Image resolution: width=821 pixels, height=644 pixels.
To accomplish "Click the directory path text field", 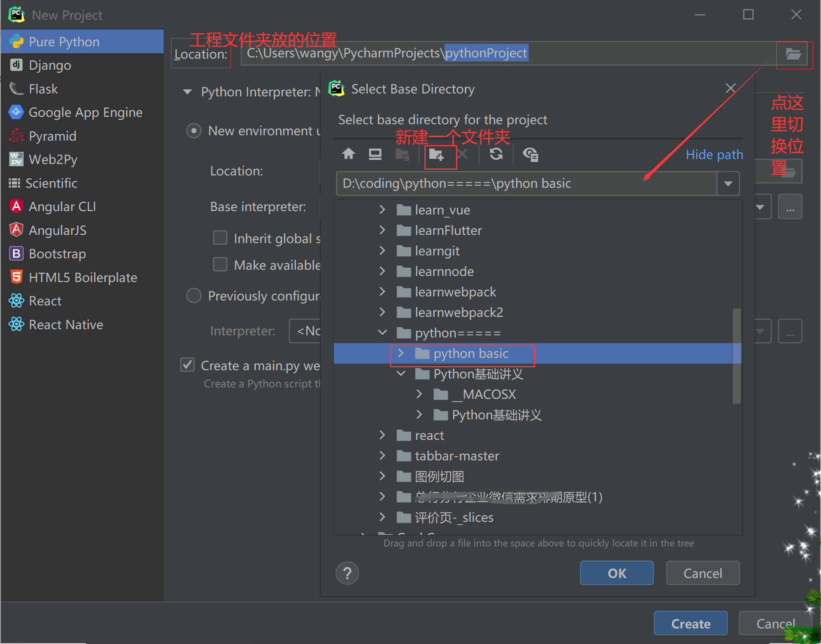I will point(527,183).
